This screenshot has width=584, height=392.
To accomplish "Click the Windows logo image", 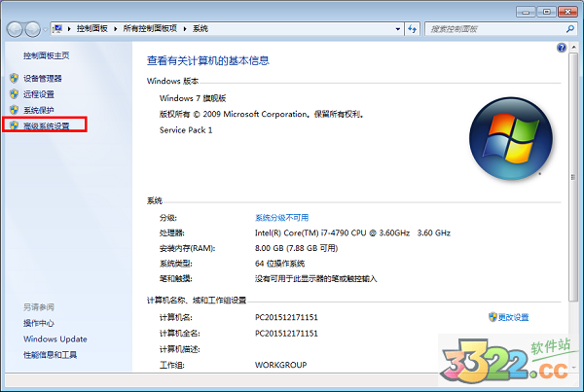I will click(x=511, y=139).
